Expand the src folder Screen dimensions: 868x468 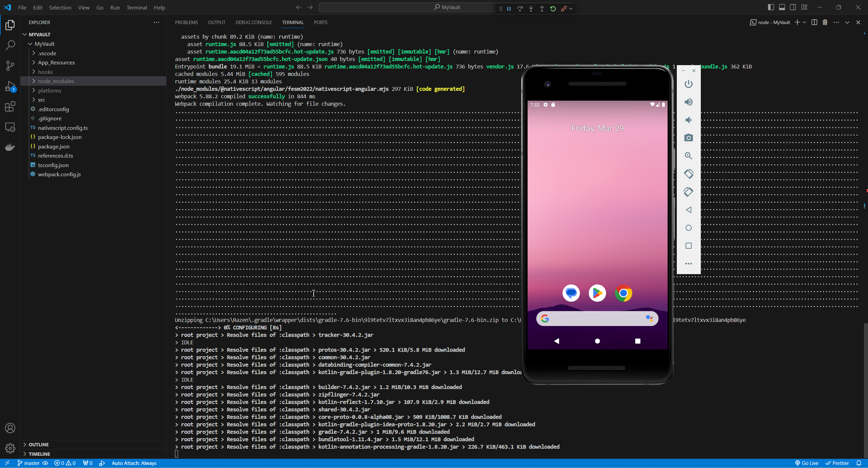click(41, 100)
